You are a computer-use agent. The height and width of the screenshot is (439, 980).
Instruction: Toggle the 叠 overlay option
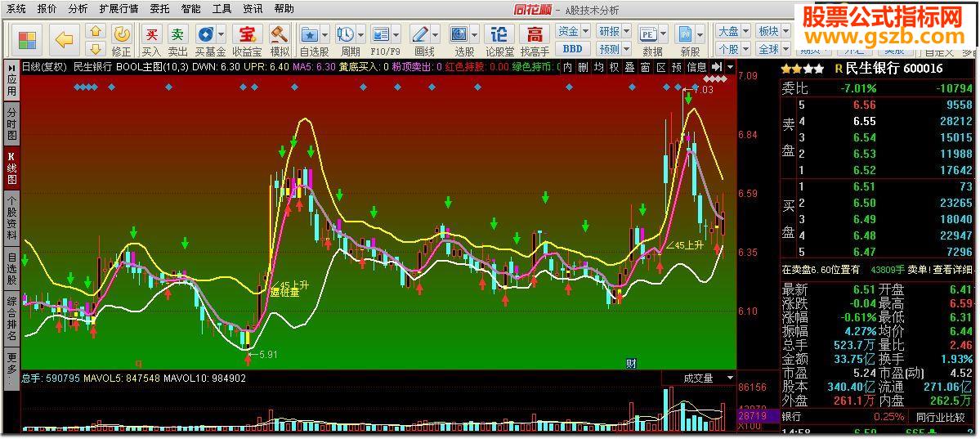(x=629, y=66)
